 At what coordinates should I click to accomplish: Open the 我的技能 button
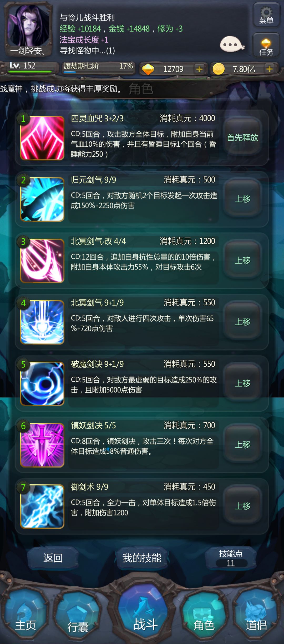click(x=142, y=558)
